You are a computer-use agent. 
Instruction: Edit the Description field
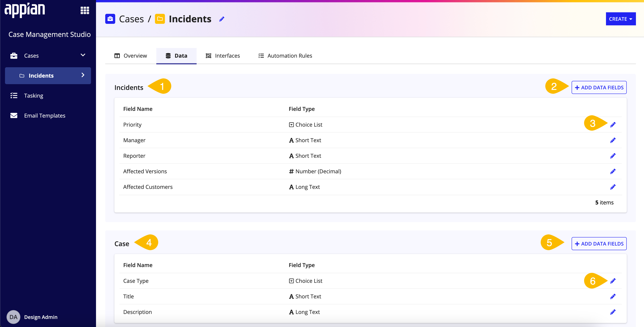tap(613, 312)
